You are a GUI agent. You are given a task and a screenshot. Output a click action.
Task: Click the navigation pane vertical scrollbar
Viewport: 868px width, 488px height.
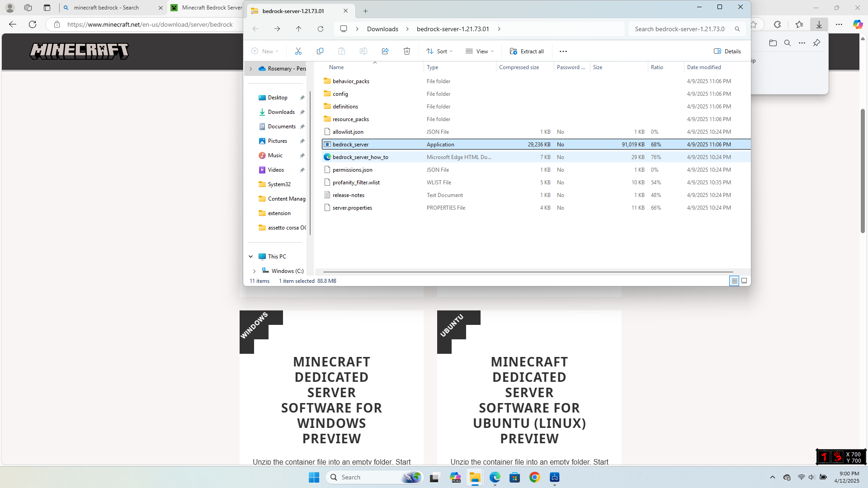tap(310, 163)
